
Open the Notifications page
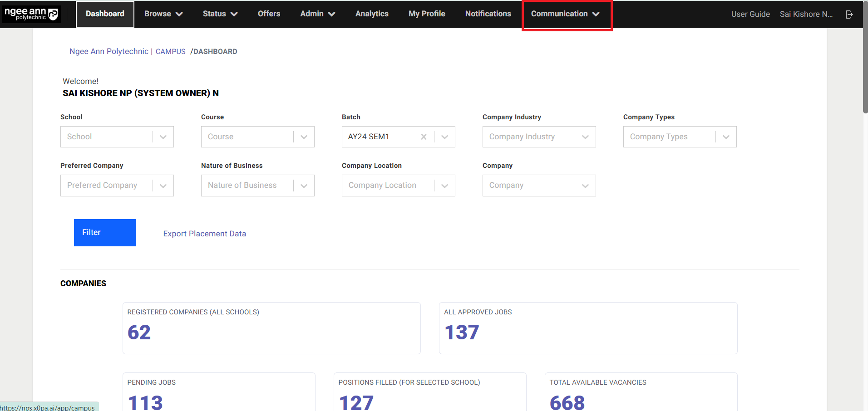488,14
